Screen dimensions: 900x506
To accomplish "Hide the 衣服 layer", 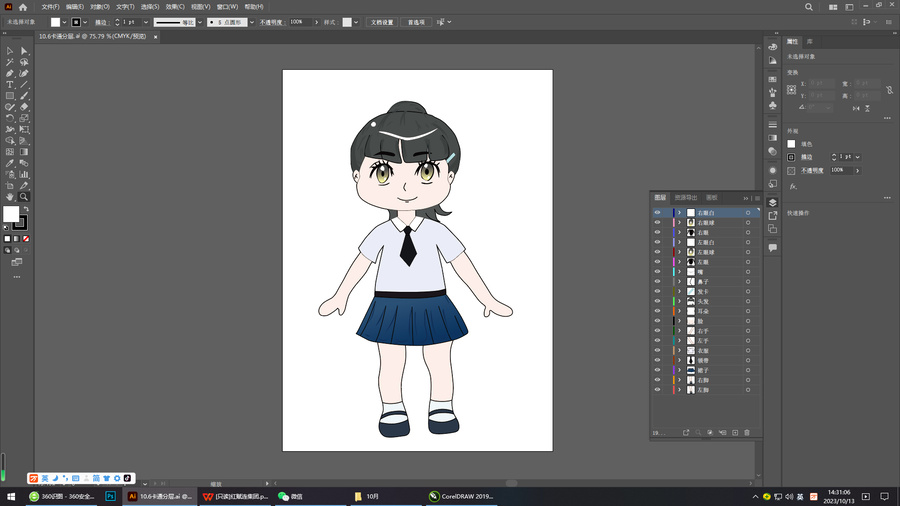I will [x=657, y=351].
